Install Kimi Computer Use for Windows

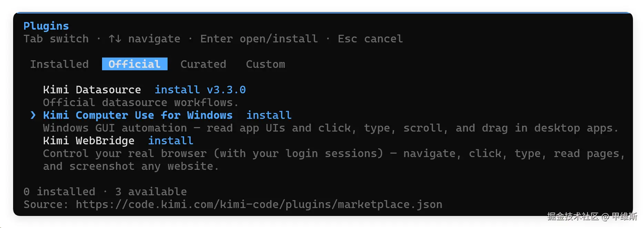coord(269,115)
